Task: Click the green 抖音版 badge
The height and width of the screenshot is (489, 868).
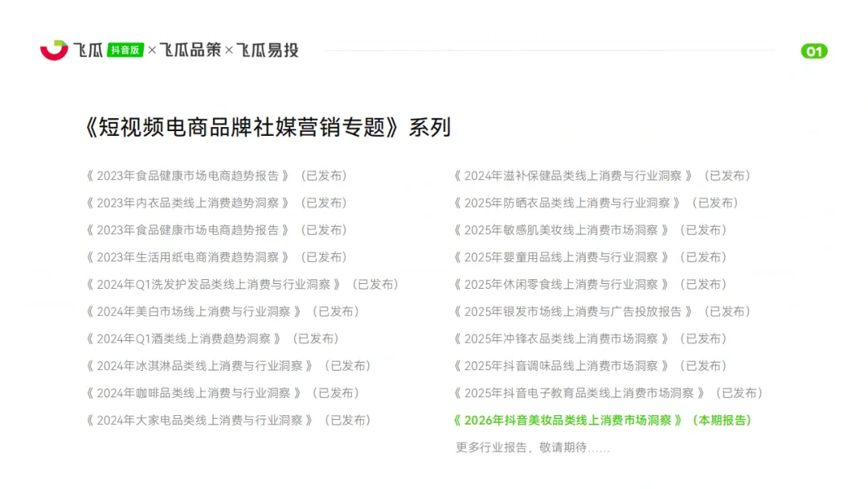Action: pos(125,50)
